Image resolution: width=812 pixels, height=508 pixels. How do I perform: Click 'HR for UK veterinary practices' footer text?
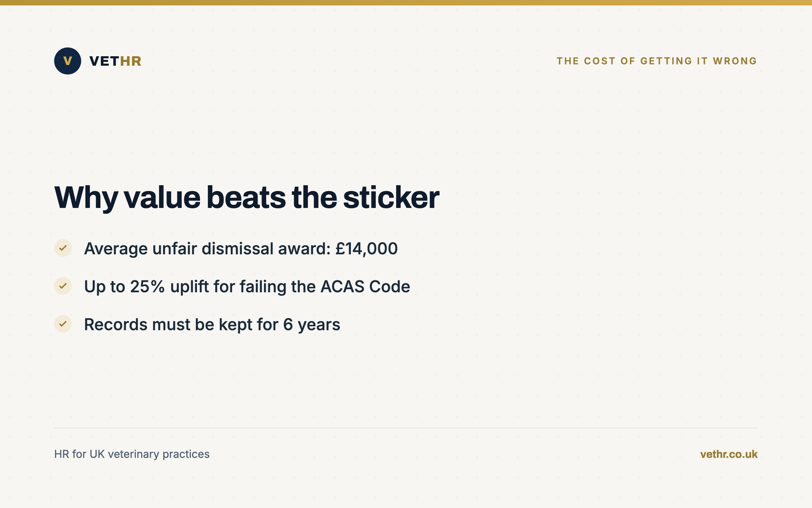[132, 454]
